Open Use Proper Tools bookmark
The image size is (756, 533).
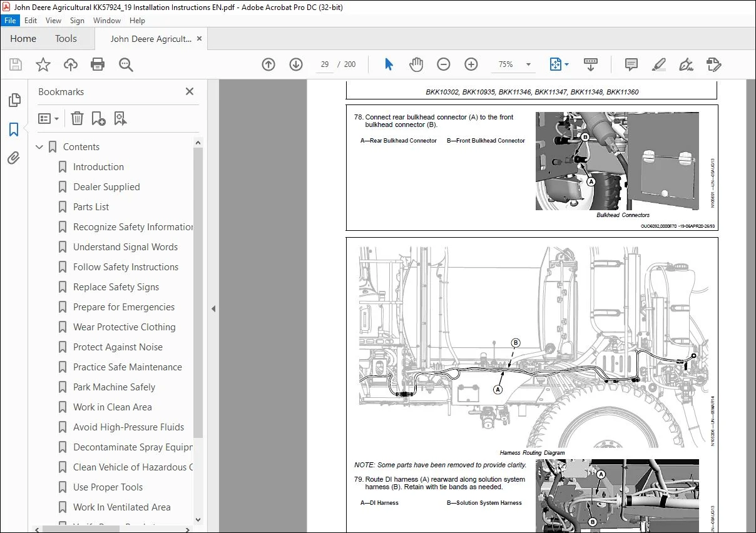coord(108,487)
